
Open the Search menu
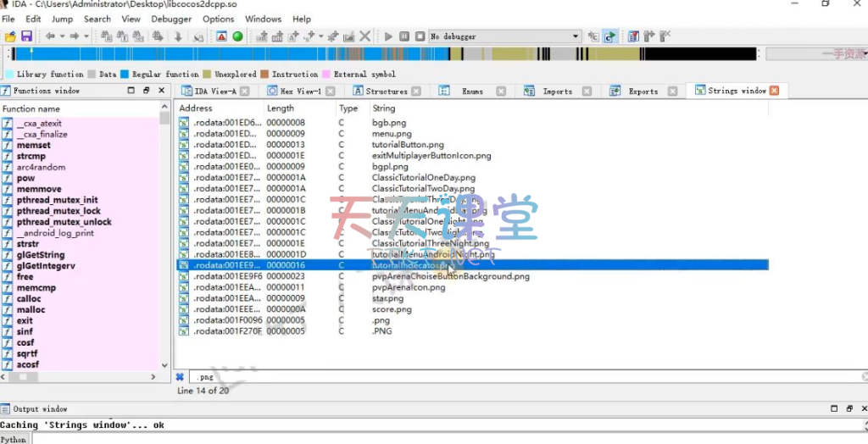pos(97,19)
